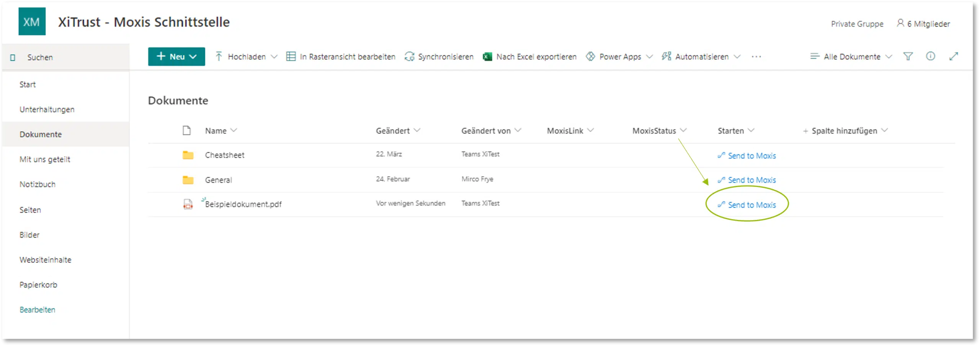Image resolution: width=980 pixels, height=346 pixels.
Task: Click the Private Gruppe label
Action: tap(857, 24)
